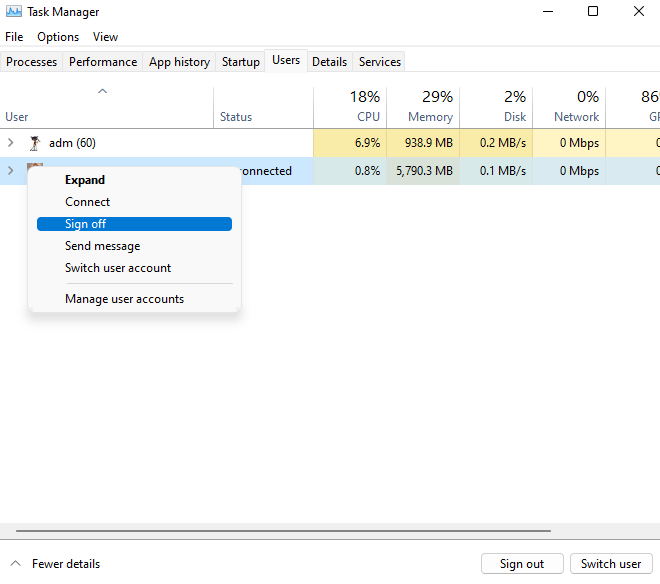Click the adm user avatar icon
660x584 pixels.
[x=35, y=143]
